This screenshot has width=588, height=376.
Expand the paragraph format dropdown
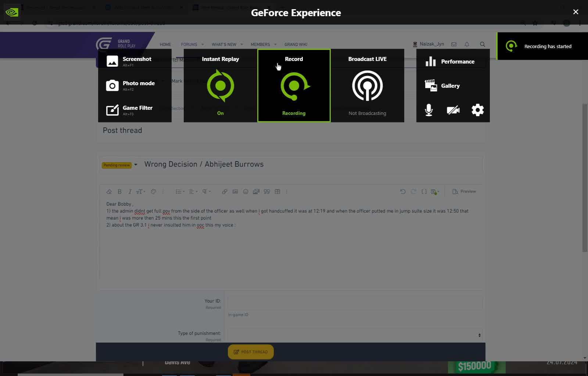(x=207, y=191)
